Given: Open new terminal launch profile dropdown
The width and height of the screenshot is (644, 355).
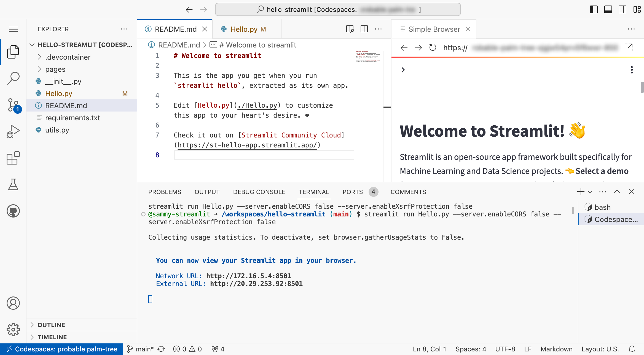Looking at the screenshot, I should (590, 192).
